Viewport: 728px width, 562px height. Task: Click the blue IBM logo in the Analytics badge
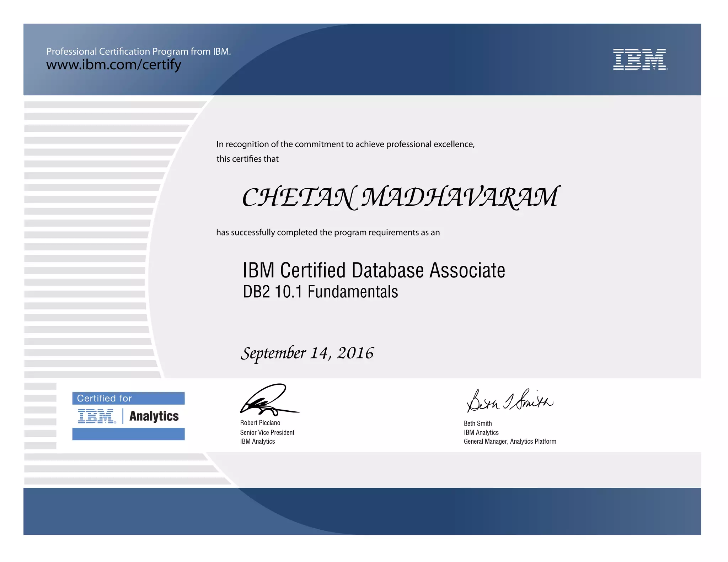96,416
